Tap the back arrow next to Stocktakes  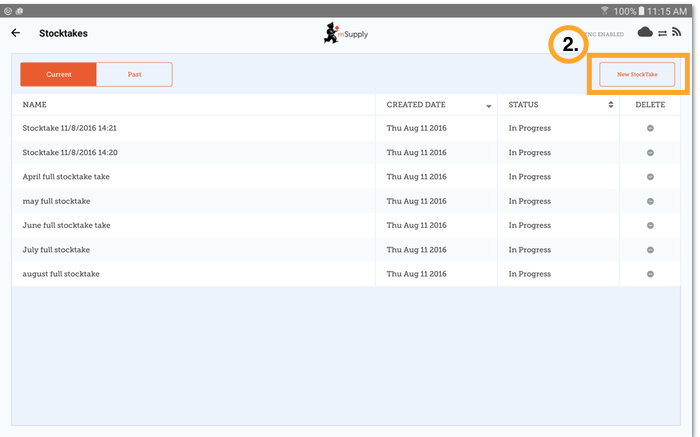15,33
